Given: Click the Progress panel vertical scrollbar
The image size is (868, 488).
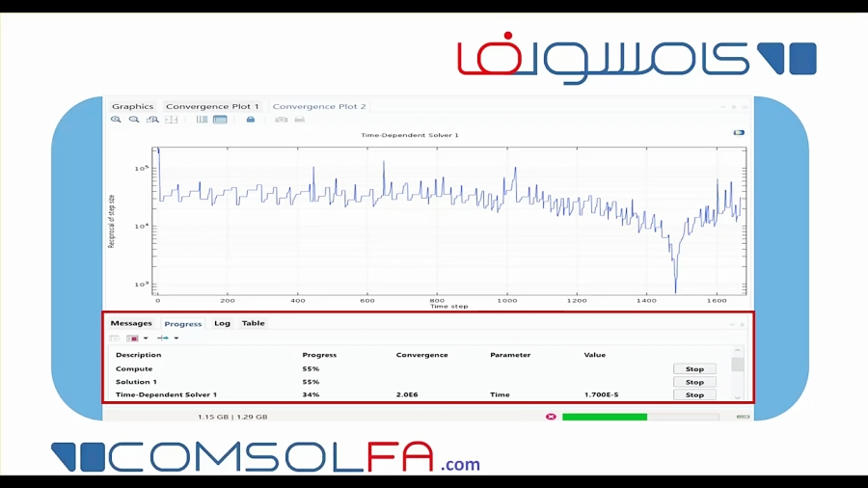Looking at the screenshot, I should coord(738,365).
